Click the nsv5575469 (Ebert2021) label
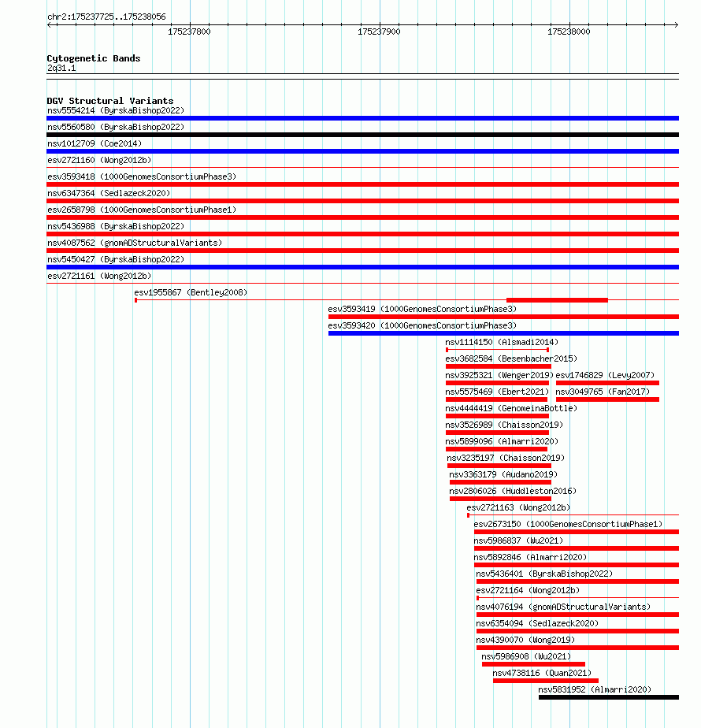Image resolution: width=701 pixels, height=728 pixels. [497, 392]
